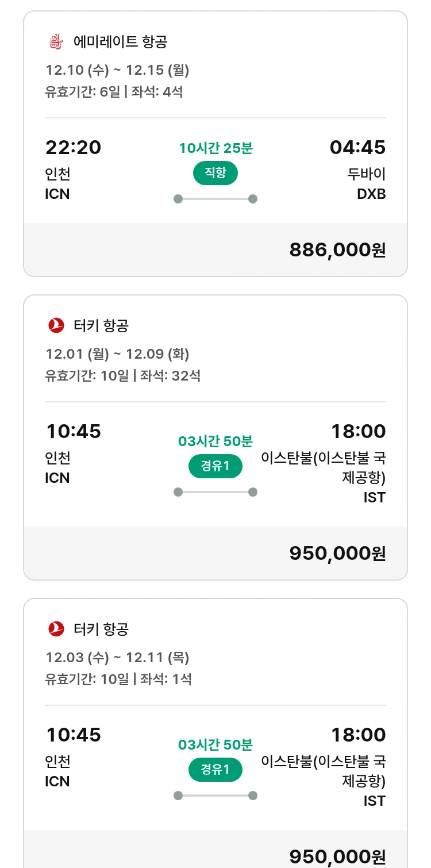
Task: Click Turkish Airlines logo on 12.03 flight card
Action: [x=56, y=629]
